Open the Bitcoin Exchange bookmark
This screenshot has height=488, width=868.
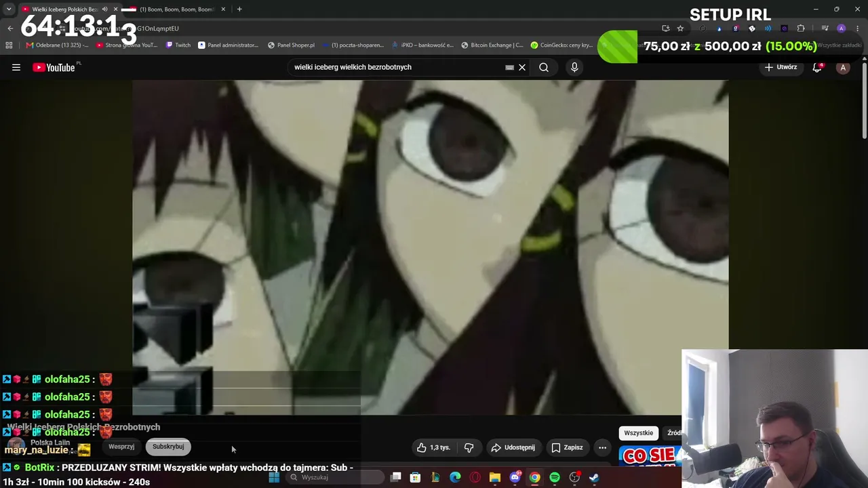coord(492,45)
